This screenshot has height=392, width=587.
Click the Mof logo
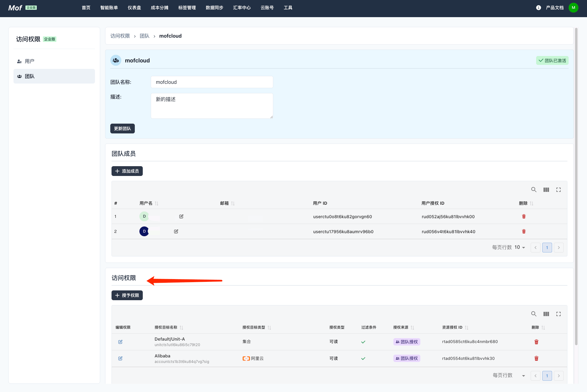[15, 8]
